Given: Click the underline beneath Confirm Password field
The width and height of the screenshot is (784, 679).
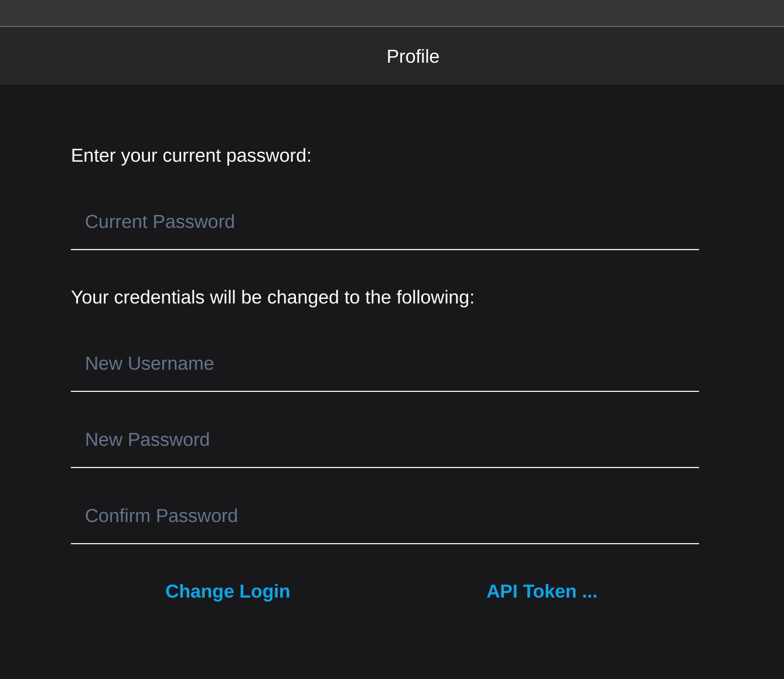Looking at the screenshot, I should click(385, 544).
